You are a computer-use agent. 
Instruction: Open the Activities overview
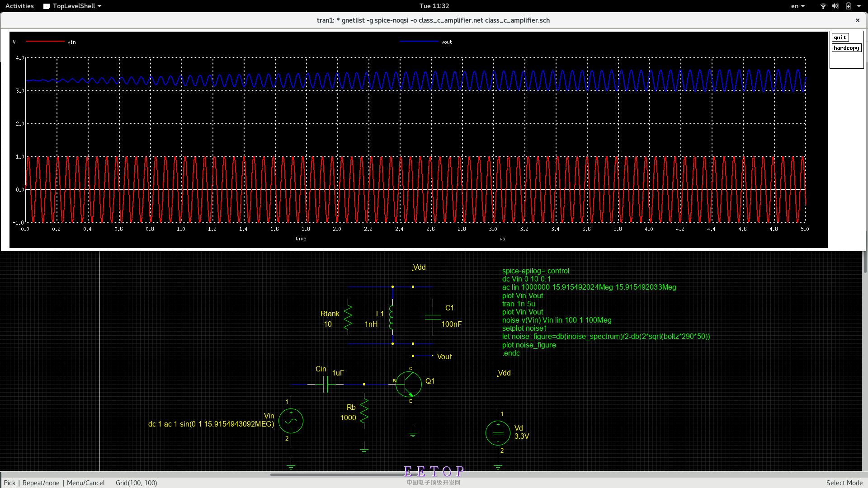pyautogui.click(x=19, y=6)
